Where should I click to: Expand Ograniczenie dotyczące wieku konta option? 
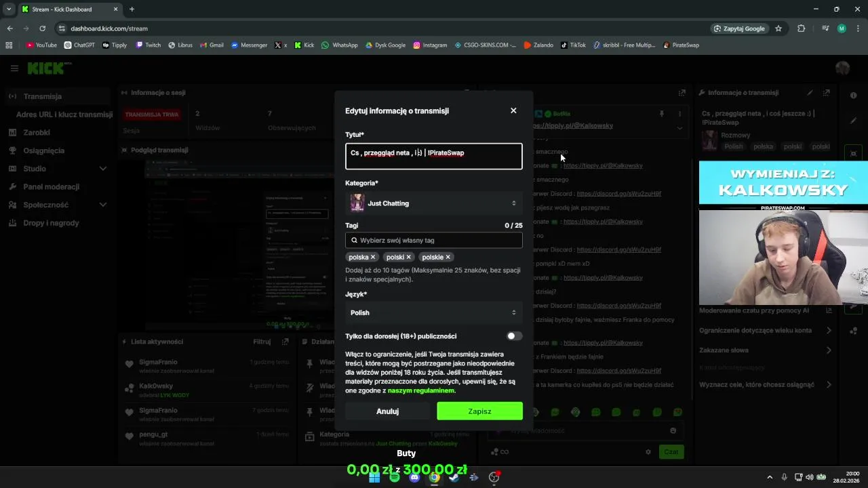coord(766,330)
